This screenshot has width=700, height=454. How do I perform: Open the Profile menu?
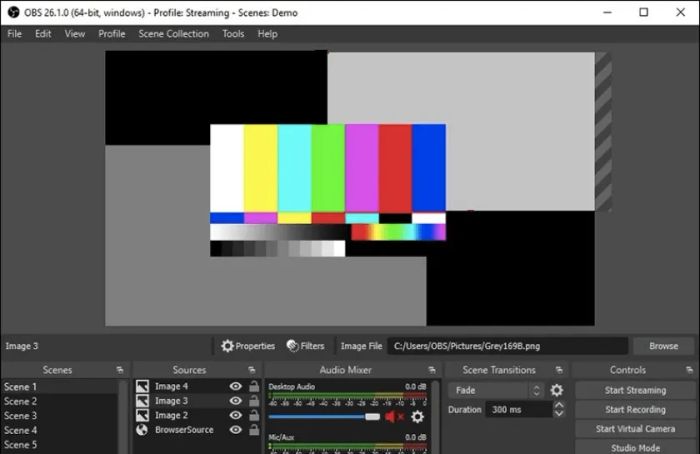pyautogui.click(x=112, y=34)
